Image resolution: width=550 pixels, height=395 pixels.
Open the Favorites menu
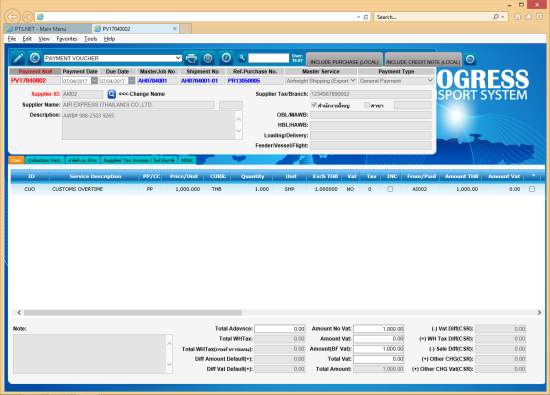(x=67, y=39)
